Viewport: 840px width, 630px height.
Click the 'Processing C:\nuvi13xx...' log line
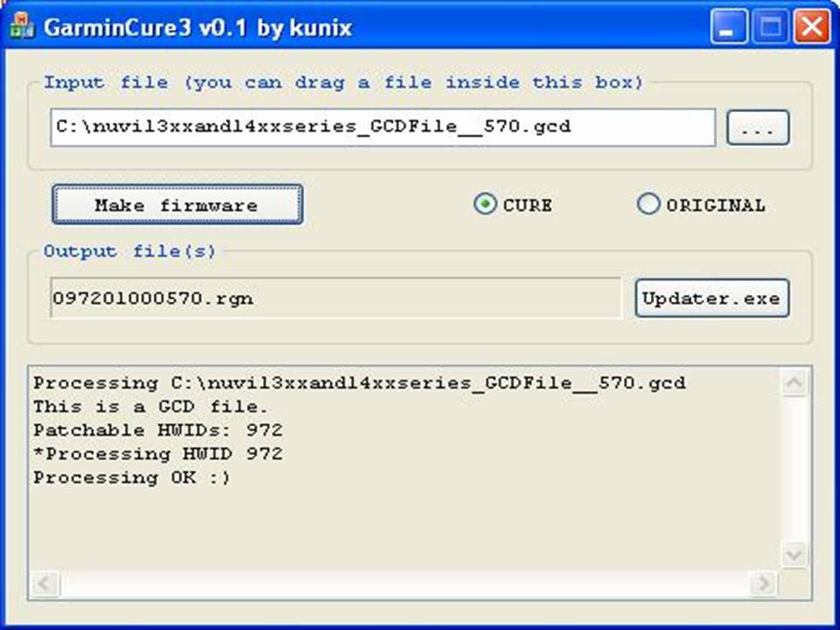[x=360, y=383]
